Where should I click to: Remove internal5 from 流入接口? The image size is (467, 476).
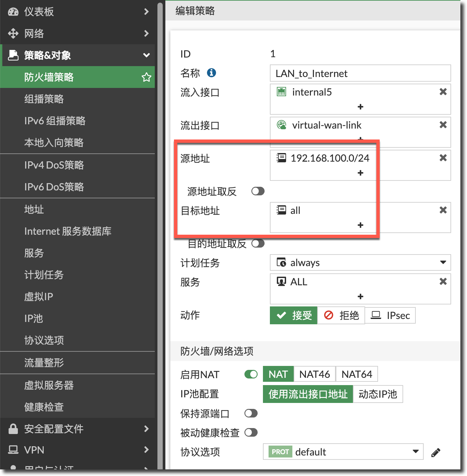pos(443,92)
